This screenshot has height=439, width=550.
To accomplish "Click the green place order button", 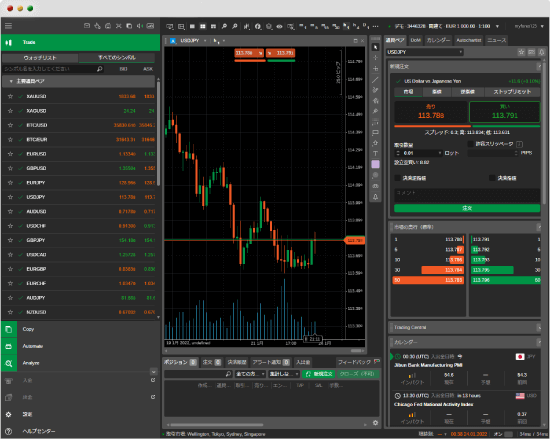I will click(x=467, y=208).
